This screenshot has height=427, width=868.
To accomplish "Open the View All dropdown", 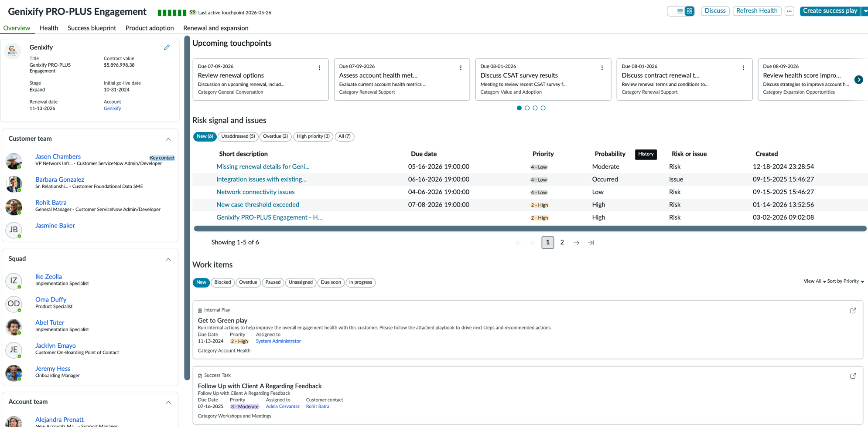I will click(814, 281).
